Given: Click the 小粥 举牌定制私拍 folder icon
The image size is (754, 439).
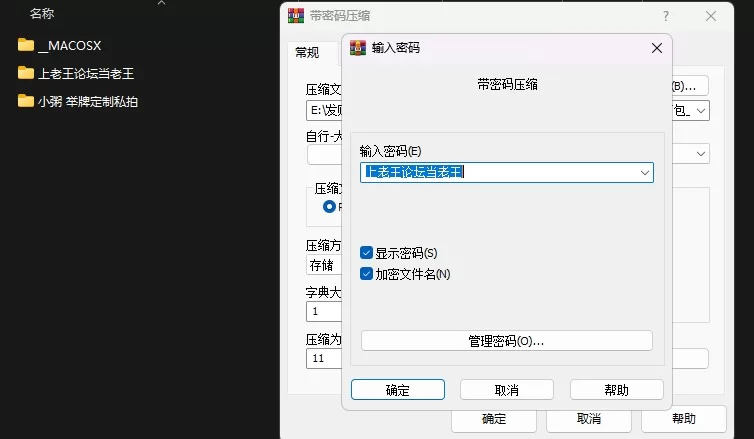Looking at the screenshot, I should [x=26, y=101].
